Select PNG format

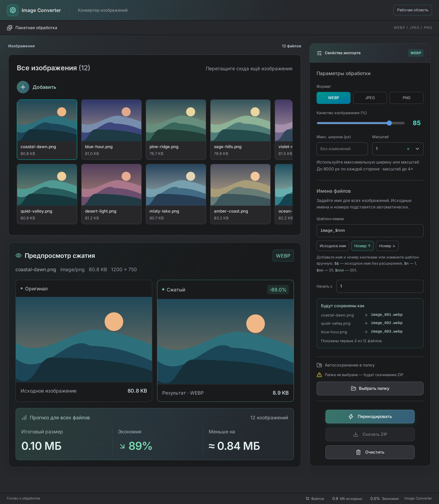pyautogui.click(x=406, y=98)
